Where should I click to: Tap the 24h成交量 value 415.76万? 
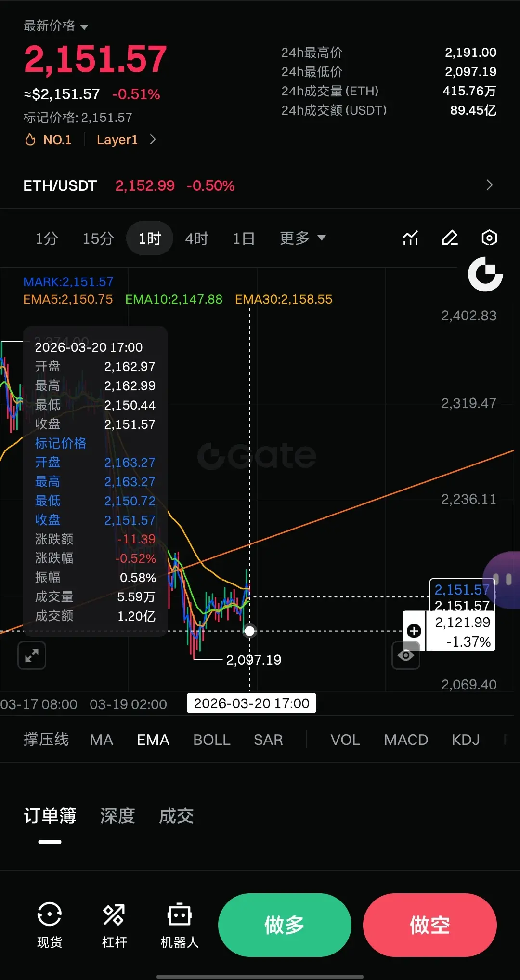[469, 91]
